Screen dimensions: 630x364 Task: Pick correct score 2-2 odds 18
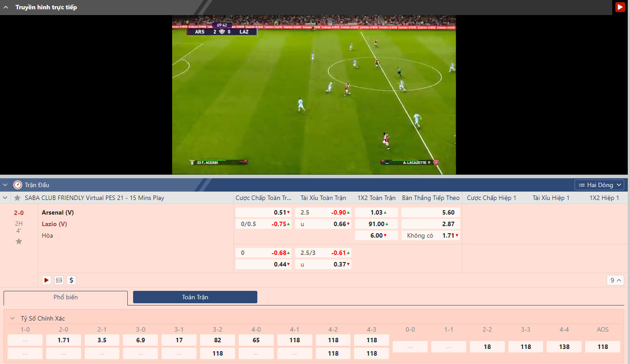point(487,347)
